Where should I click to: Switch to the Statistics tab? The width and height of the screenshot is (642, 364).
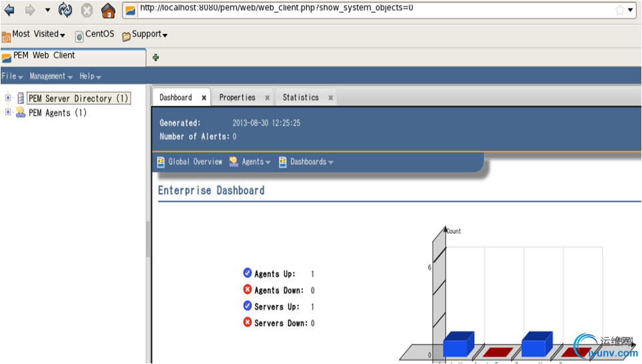click(x=300, y=97)
